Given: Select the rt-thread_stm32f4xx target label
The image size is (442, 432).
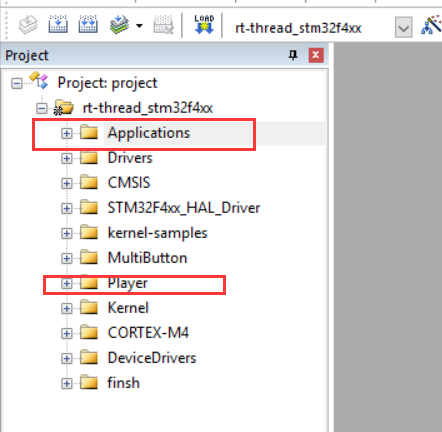Looking at the screenshot, I should tap(148, 108).
